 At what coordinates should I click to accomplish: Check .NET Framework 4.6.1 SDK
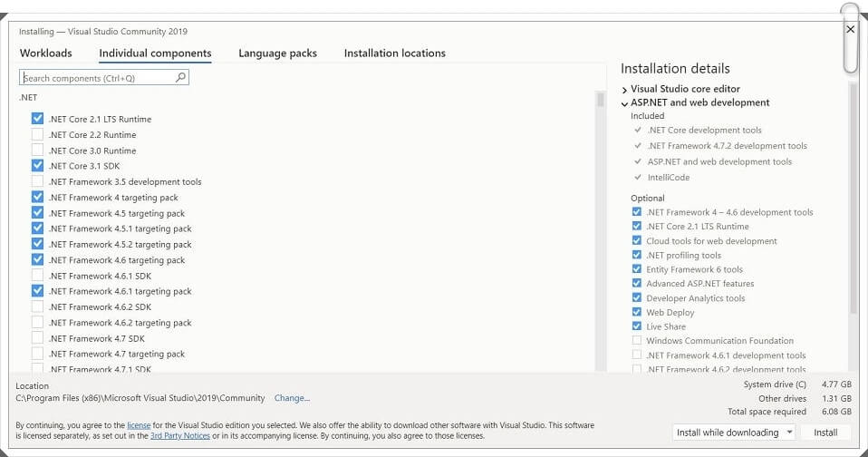tap(37, 276)
